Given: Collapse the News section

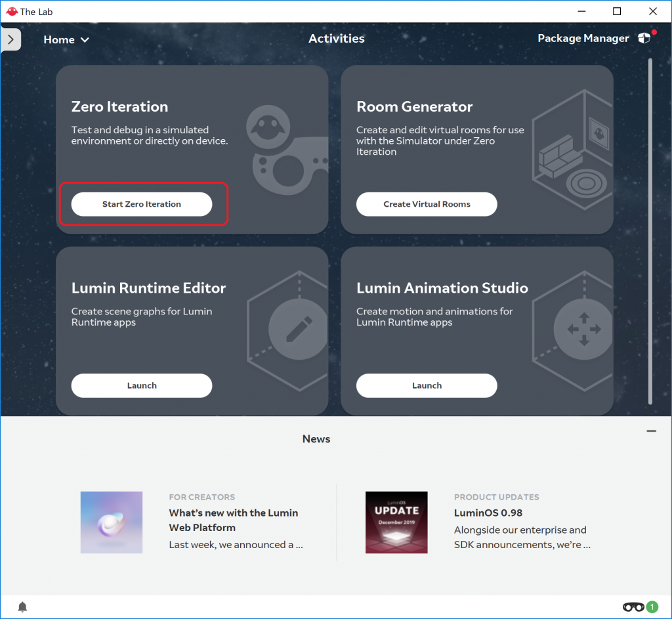Looking at the screenshot, I should pos(651,431).
